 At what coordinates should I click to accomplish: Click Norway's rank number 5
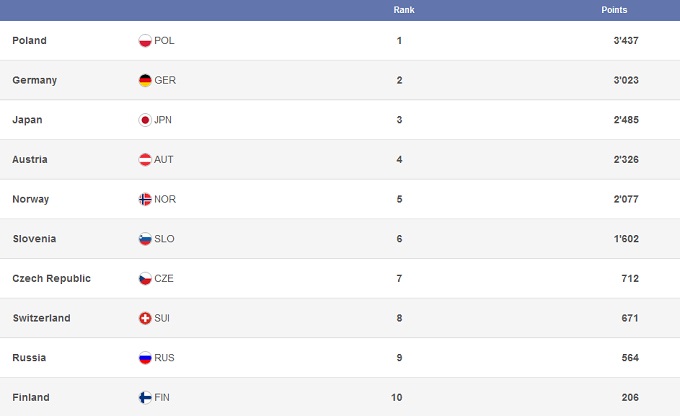coord(399,199)
